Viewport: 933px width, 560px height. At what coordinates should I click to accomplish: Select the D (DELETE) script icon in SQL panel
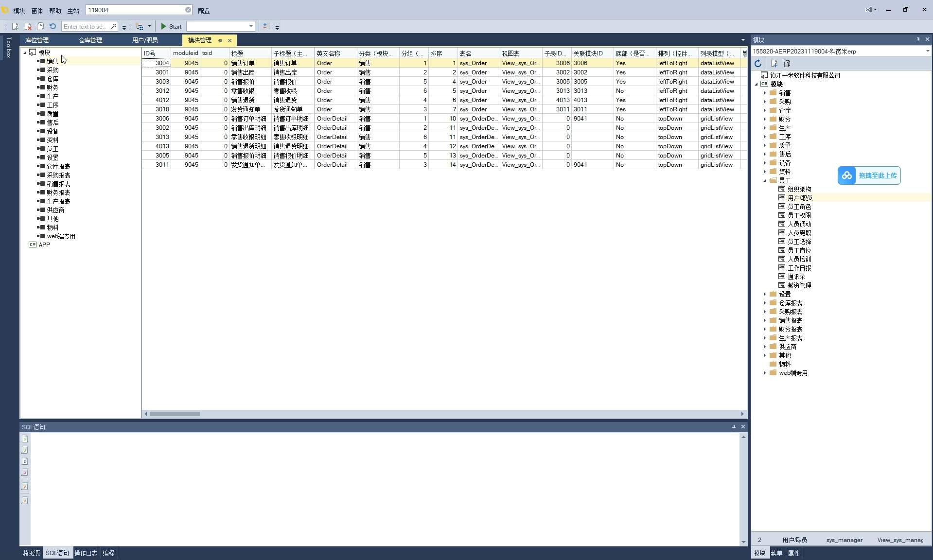(24, 472)
